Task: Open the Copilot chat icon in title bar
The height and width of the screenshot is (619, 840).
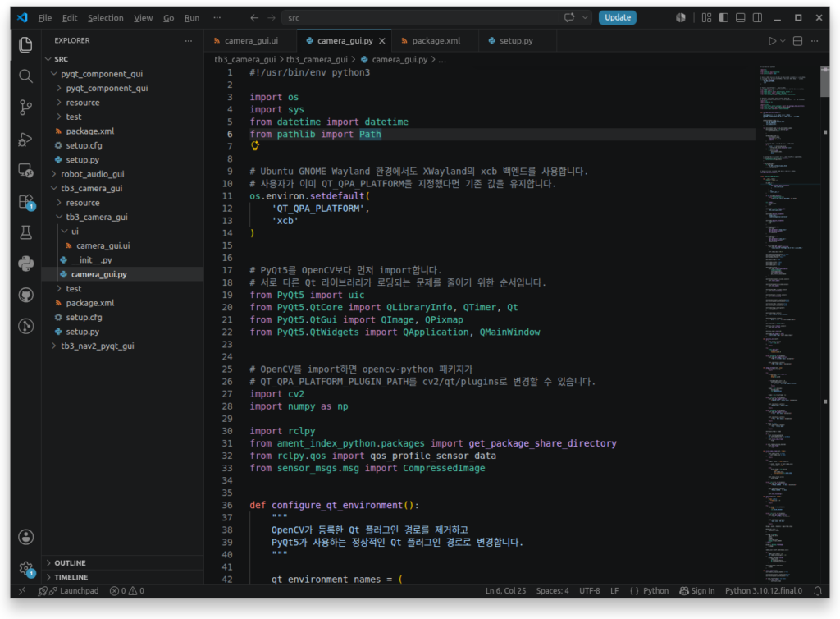Action: point(569,18)
